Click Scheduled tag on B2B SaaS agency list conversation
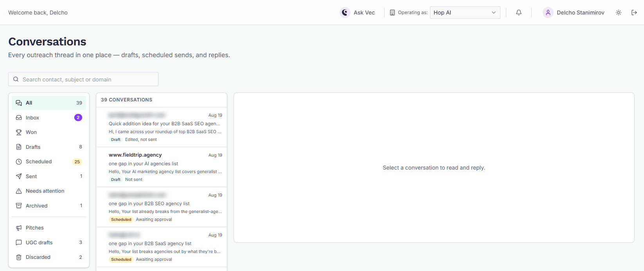This screenshot has height=271, width=644. point(121,259)
